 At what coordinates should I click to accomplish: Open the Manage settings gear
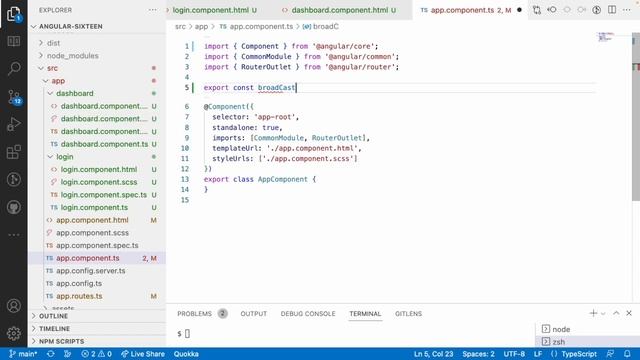click(x=14, y=333)
